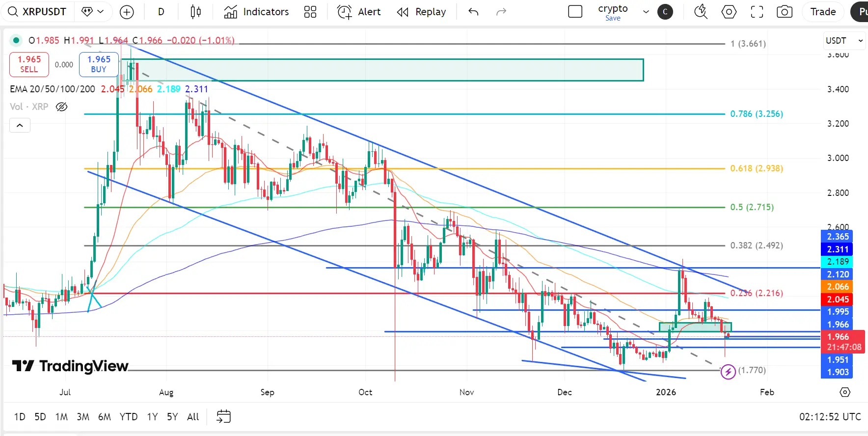Click the orange 2.066 EMA price label

click(837, 287)
